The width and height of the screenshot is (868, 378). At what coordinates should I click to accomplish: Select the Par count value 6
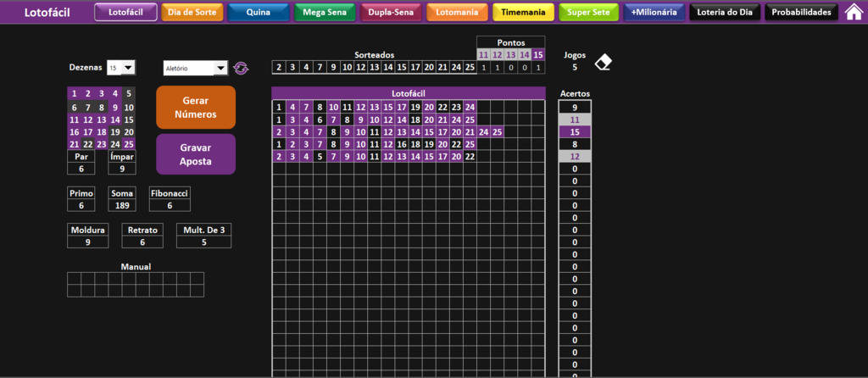click(x=81, y=169)
